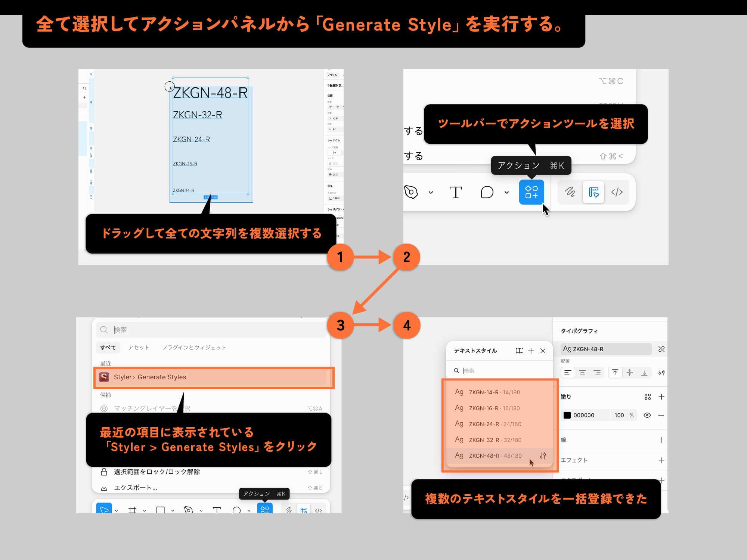The image size is (747, 560).
Task: Click the plus icon in step 1 left sidebar
Action: point(84,97)
